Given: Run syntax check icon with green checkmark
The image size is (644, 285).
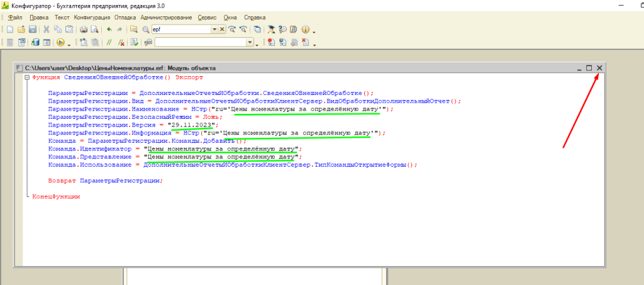Looking at the screenshot, I should coord(135,43).
